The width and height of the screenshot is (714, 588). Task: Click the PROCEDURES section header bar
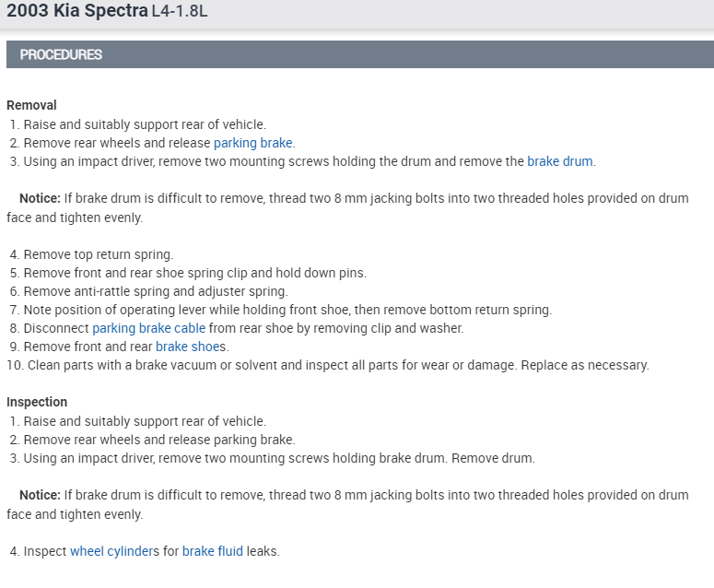(x=359, y=54)
